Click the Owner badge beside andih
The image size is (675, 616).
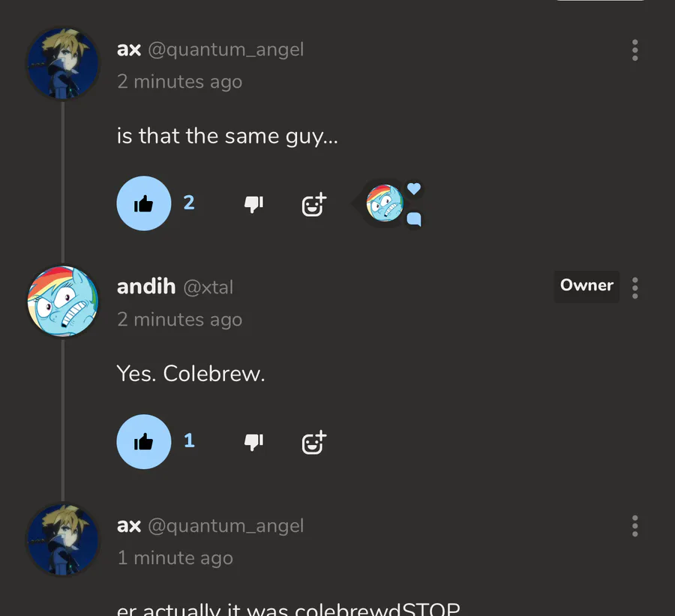tap(586, 286)
